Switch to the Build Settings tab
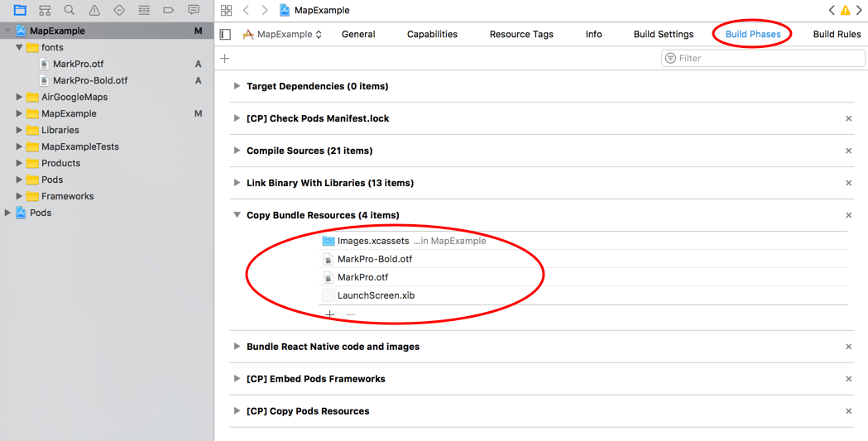Image resolution: width=868 pixels, height=441 pixels. point(663,34)
